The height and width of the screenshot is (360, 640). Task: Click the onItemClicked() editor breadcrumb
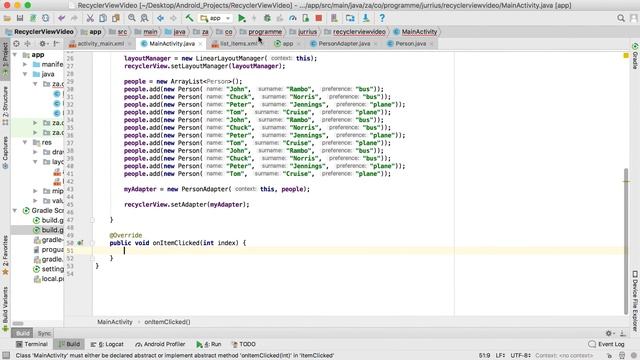(167, 322)
